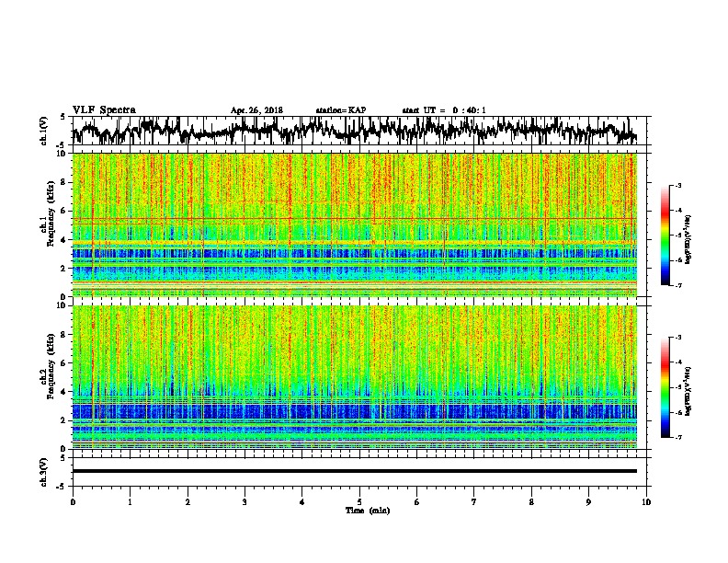Viewport: 728px width, 563px height.
Task: Click the ch.2 "Frequency (kHz)" axis label
Action: click(51, 366)
